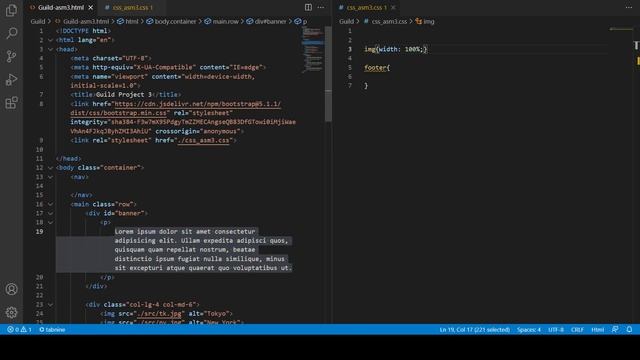Image resolution: width=640 pixels, height=360 pixels.
Task: Change indentation via Spaces: 4
Action: (x=529, y=329)
